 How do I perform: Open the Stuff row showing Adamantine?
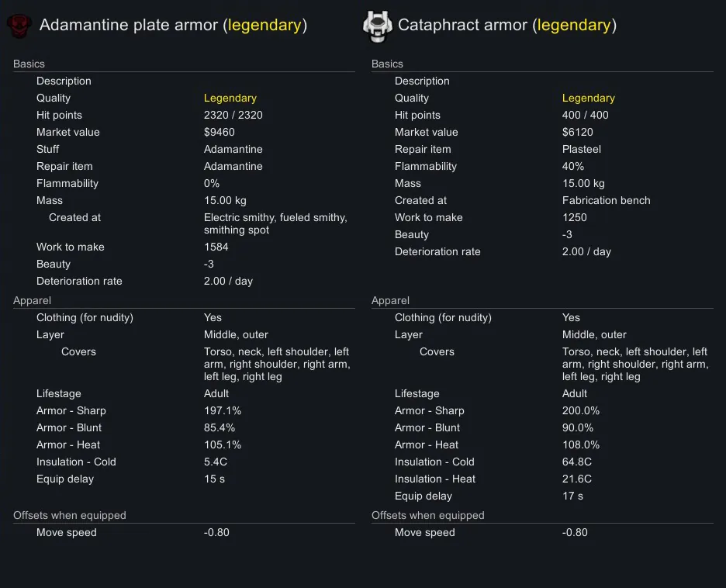click(184, 150)
